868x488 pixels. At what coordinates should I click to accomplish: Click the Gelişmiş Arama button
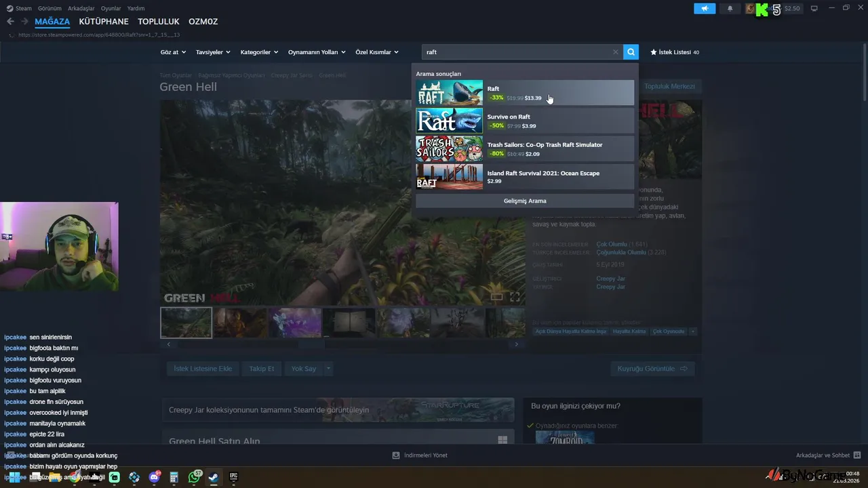[525, 201]
